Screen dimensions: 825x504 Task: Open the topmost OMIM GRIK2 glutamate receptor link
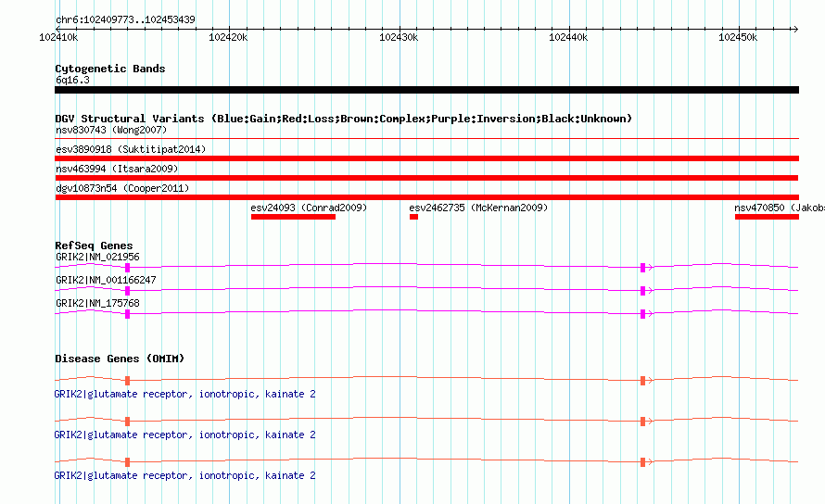(x=184, y=394)
